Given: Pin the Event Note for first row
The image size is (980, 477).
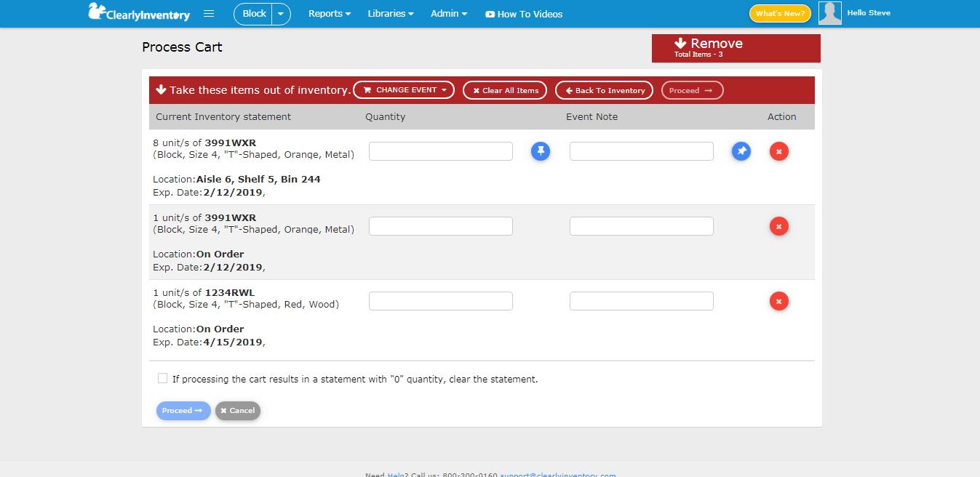Looking at the screenshot, I should [x=741, y=151].
